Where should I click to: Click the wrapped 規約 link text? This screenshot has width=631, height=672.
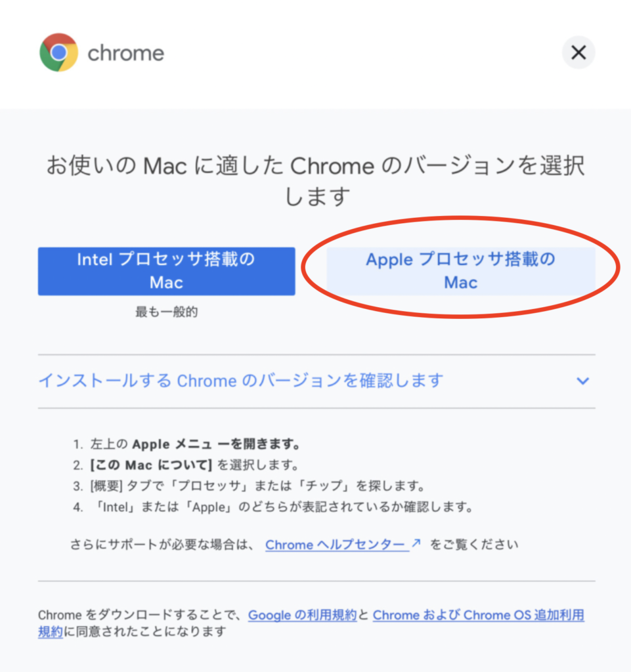coord(50,632)
